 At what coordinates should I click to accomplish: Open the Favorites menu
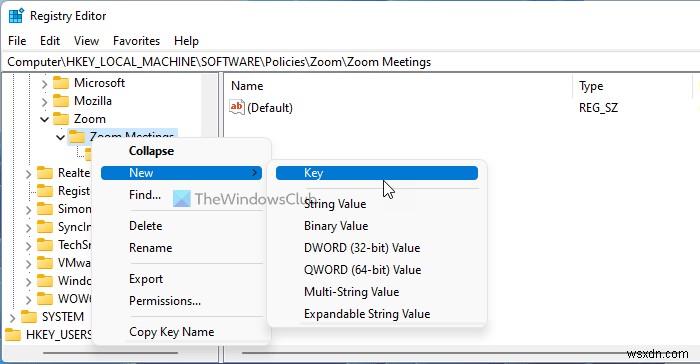coord(136,41)
